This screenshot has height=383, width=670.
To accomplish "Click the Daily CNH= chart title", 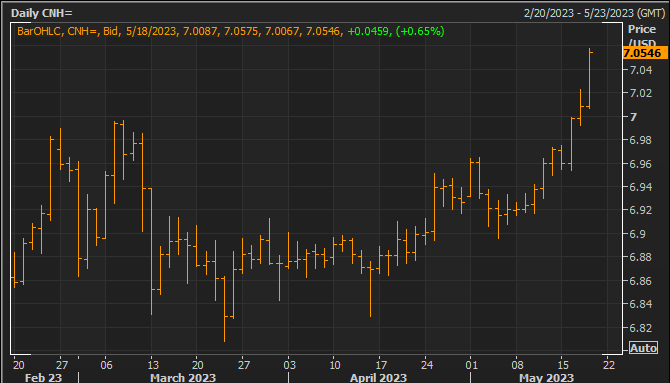I will (41, 13).
